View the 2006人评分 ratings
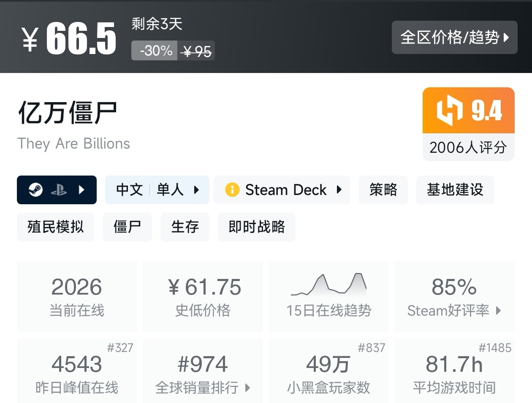Image resolution: width=532 pixels, height=403 pixels. pyautogui.click(x=468, y=147)
